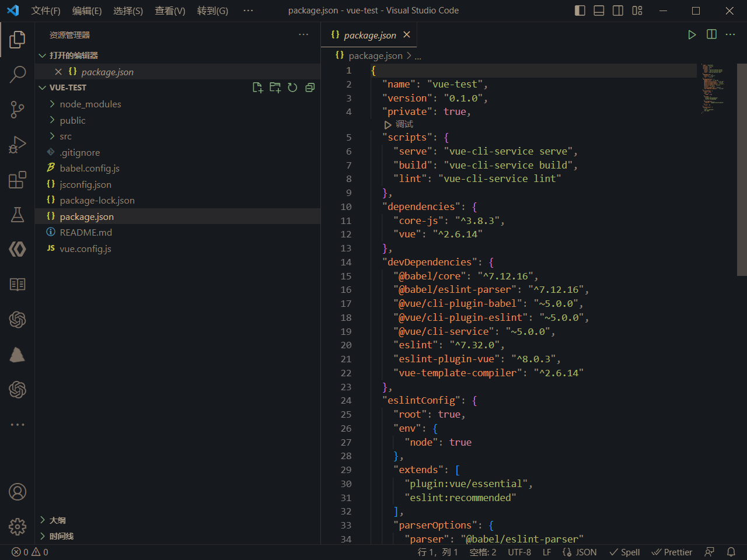Select package.json in the file tree

coord(177,216)
